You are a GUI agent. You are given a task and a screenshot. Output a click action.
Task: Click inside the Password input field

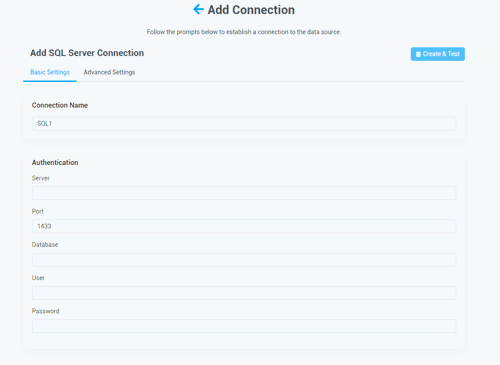(x=244, y=326)
